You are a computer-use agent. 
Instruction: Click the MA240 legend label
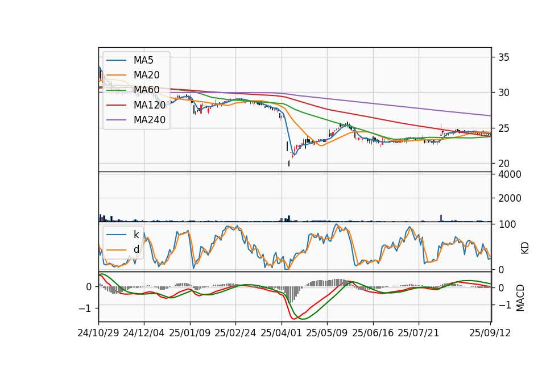click(150, 120)
